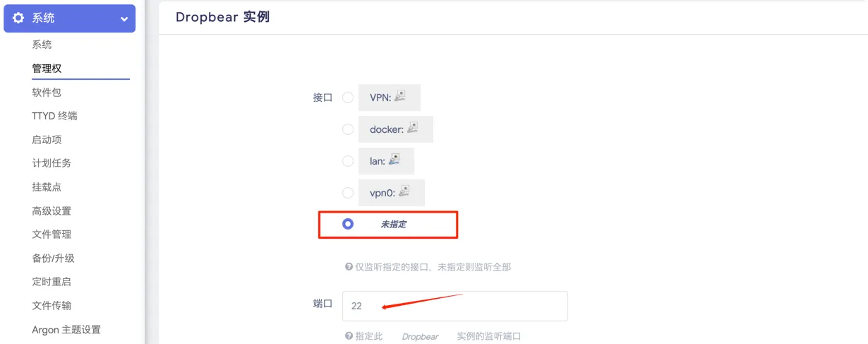The width and height of the screenshot is (868, 344).
Task: Click the help icon beside 仅监听指定的接口 hint
Action: [349, 267]
